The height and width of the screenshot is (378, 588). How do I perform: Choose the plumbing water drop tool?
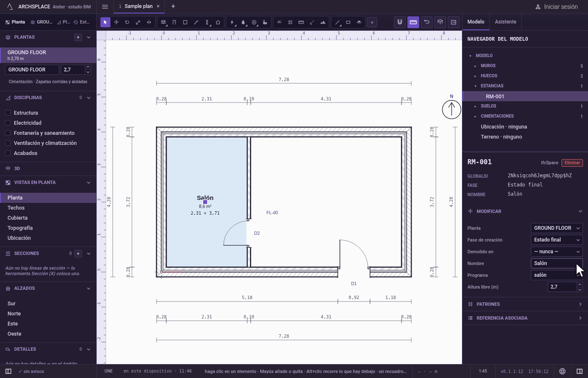243,22
